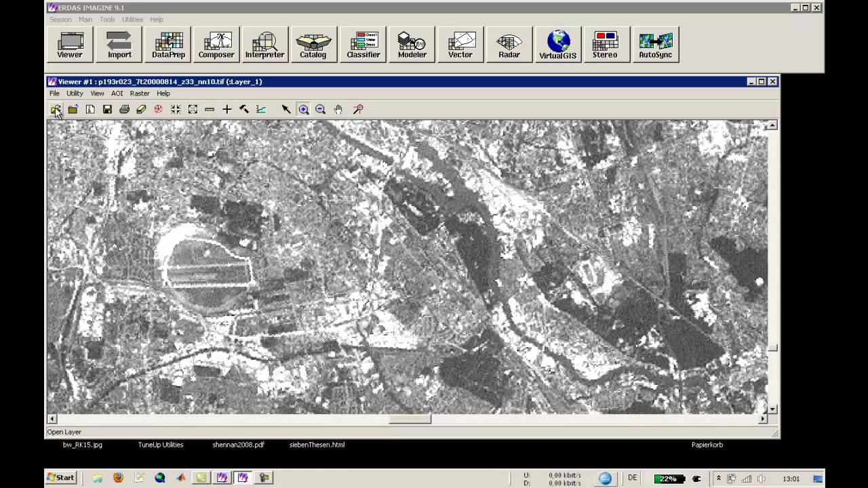This screenshot has height=488, width=868.
Task: Click the red circular reset icon
Action: point(158,109)
